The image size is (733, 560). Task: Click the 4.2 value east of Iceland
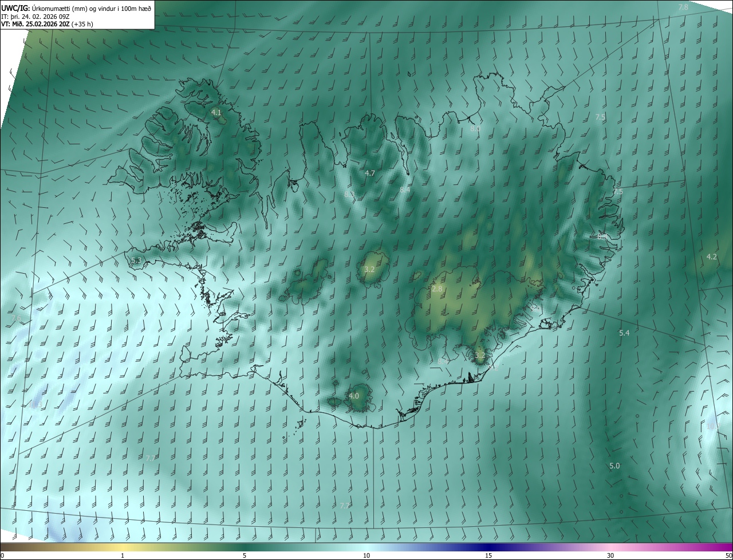tap(712, 257)
